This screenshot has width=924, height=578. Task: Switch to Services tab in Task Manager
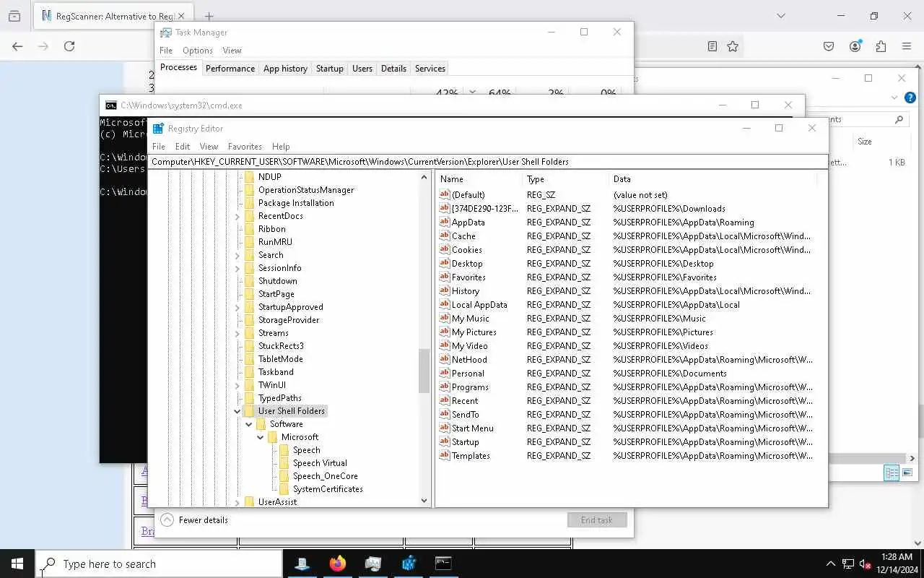click(x=430, y=68)
